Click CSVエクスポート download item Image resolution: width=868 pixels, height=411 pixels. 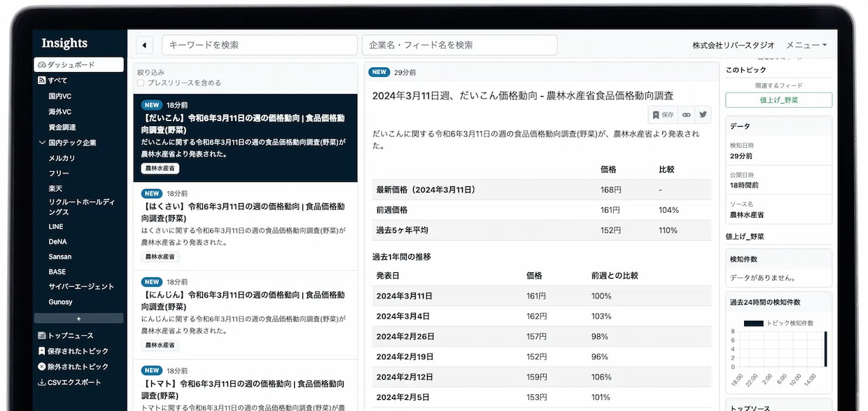(69, 382)
